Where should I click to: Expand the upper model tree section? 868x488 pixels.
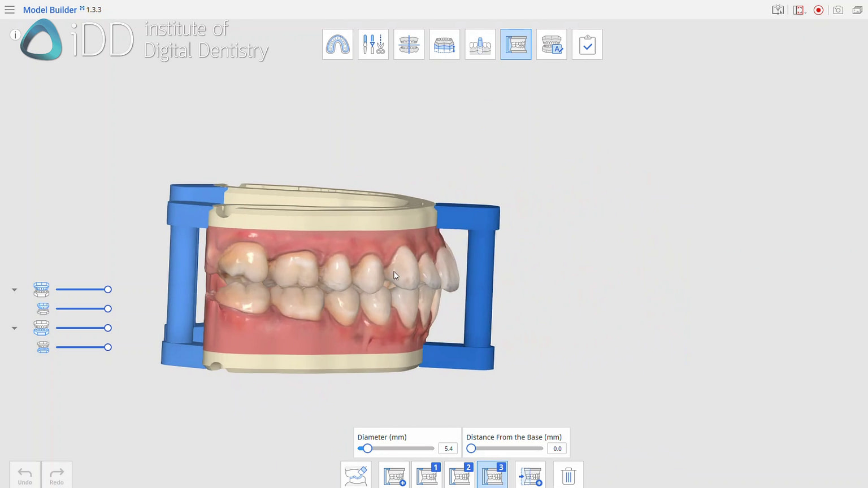coord(14,289)
